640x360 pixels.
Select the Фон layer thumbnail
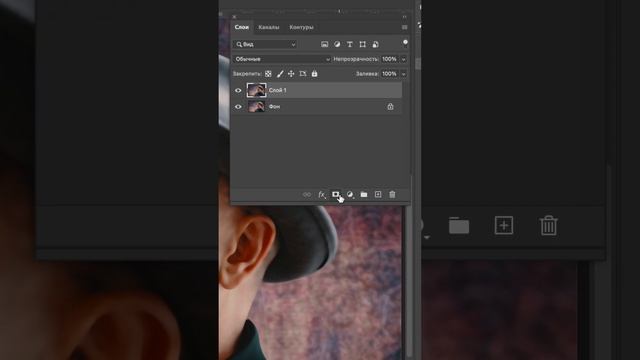coord(256,107)
